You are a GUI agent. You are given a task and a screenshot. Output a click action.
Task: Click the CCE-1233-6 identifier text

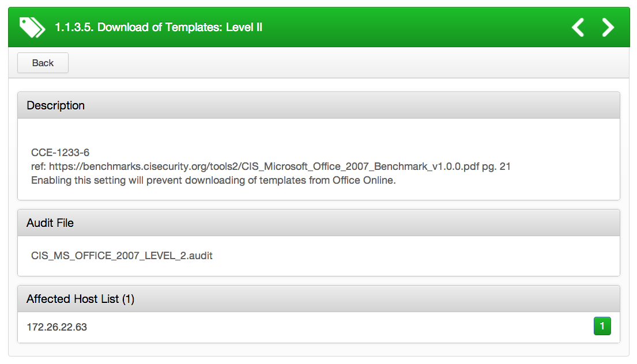[x=60, y=153]
